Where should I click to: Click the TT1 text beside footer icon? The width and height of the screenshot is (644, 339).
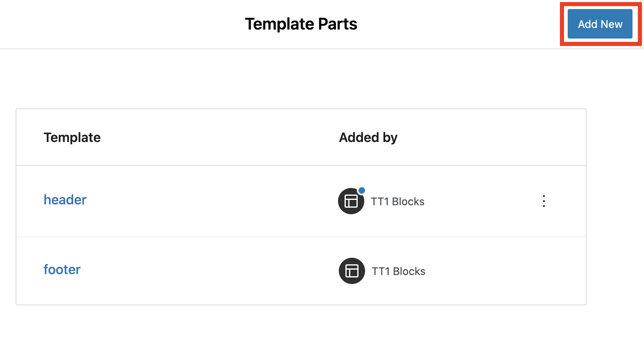pyautogui.click(x=380, y=271)
